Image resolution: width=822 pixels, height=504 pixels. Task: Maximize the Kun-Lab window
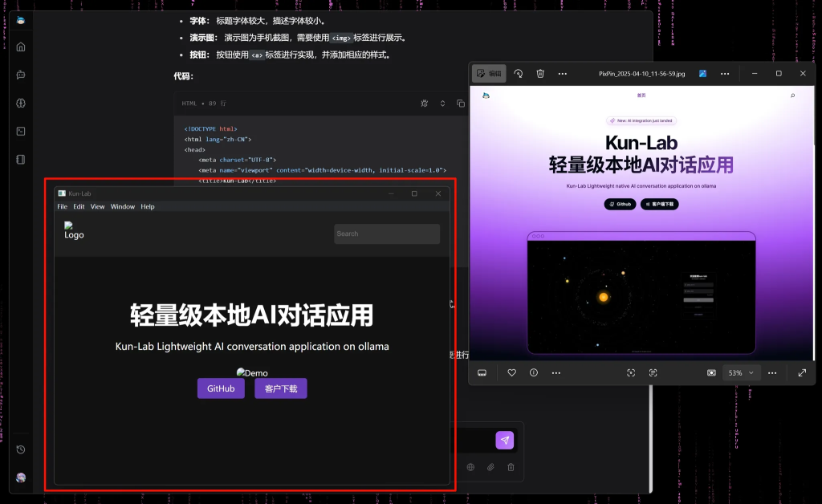pyautogui.click(x=414, y=193)
